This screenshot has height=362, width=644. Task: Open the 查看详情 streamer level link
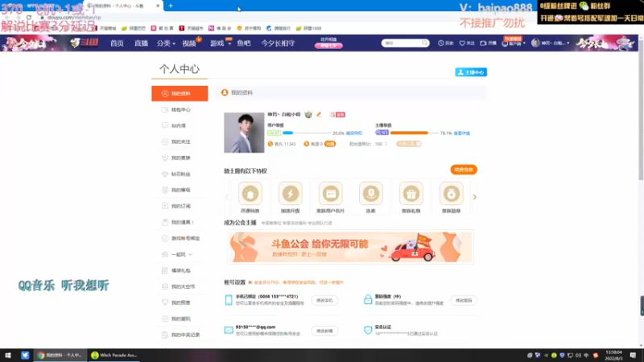pos(461,134)
